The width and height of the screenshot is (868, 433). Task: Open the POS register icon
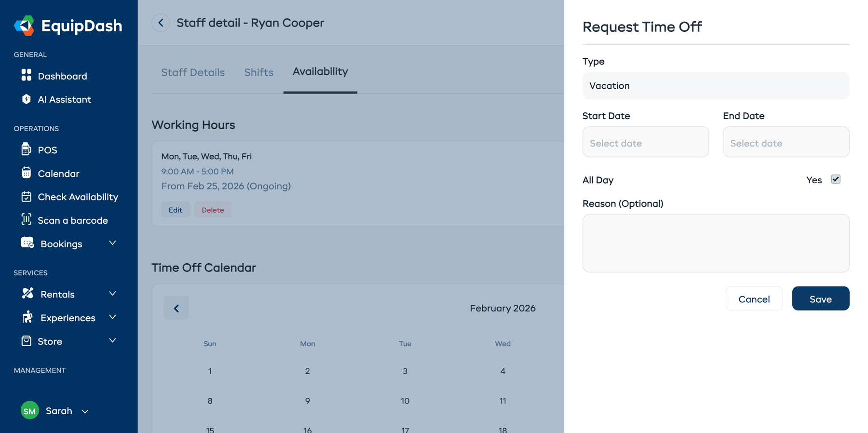point(27,149)
